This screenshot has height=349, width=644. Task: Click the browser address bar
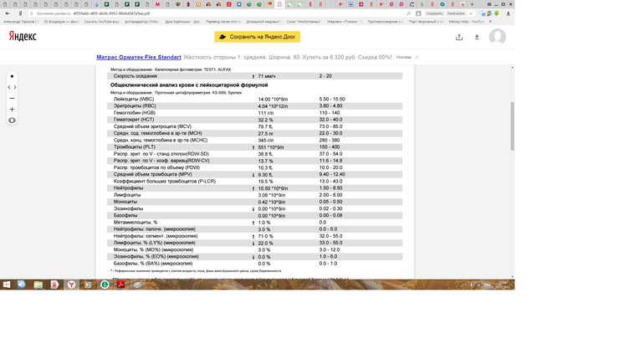[x=209, y=13]
